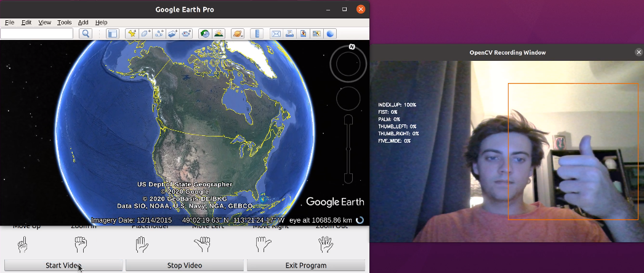Click FIST: 0% label in OpenCV window
644x273 pixels.
click(388, 112)
